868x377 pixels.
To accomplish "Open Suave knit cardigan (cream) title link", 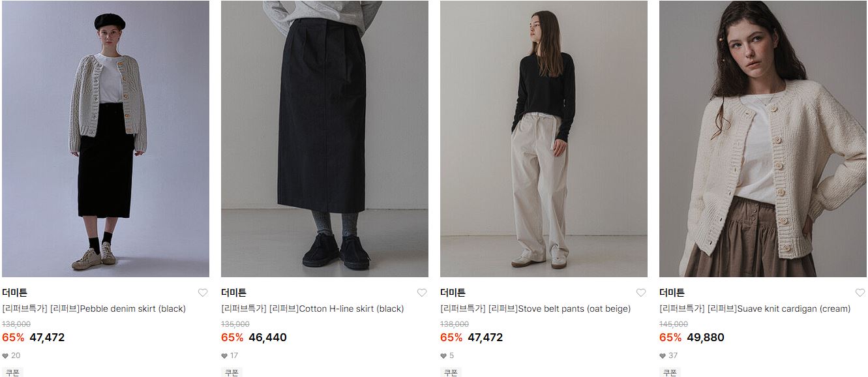I will [755, 309].
